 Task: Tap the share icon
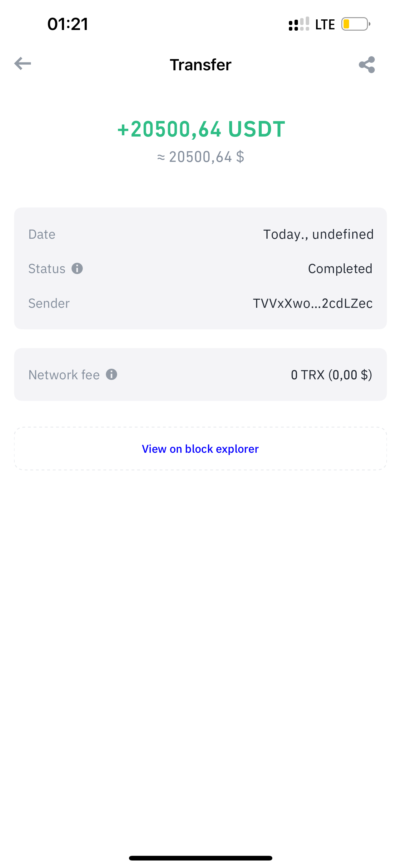click(x=367, y=64)
